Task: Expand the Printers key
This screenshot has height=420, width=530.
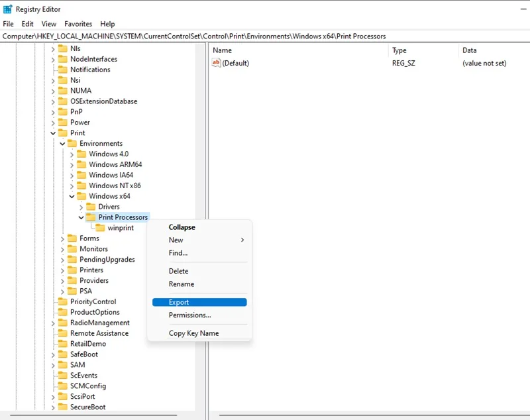Action: click(62, 270)
